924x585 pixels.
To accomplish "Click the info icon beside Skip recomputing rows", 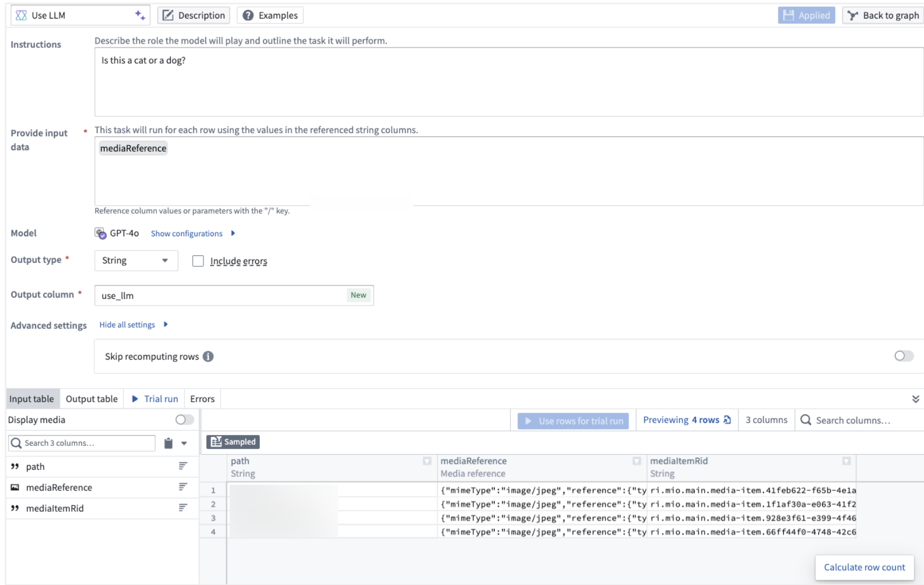I will 208,356.
